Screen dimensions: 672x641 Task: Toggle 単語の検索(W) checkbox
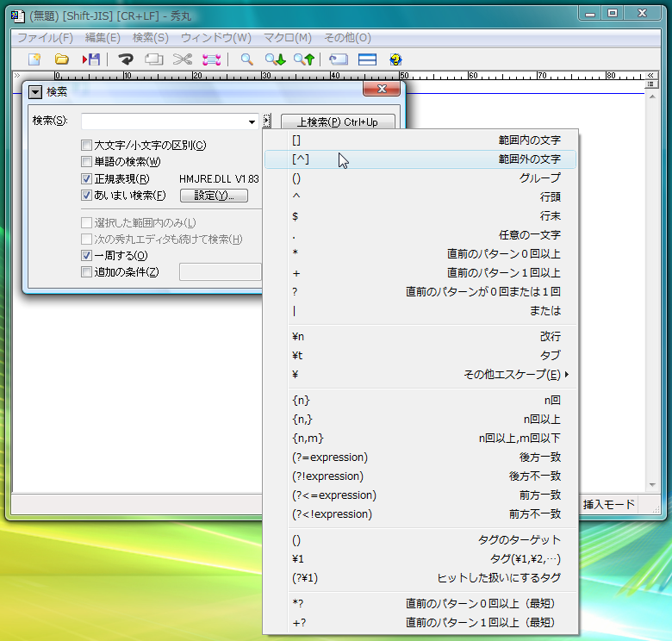coord(86,161)
